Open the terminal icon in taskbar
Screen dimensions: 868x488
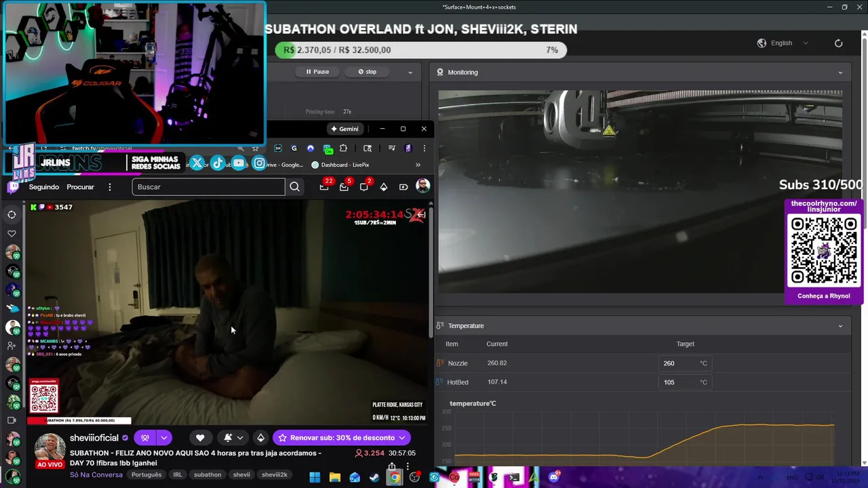513,477
